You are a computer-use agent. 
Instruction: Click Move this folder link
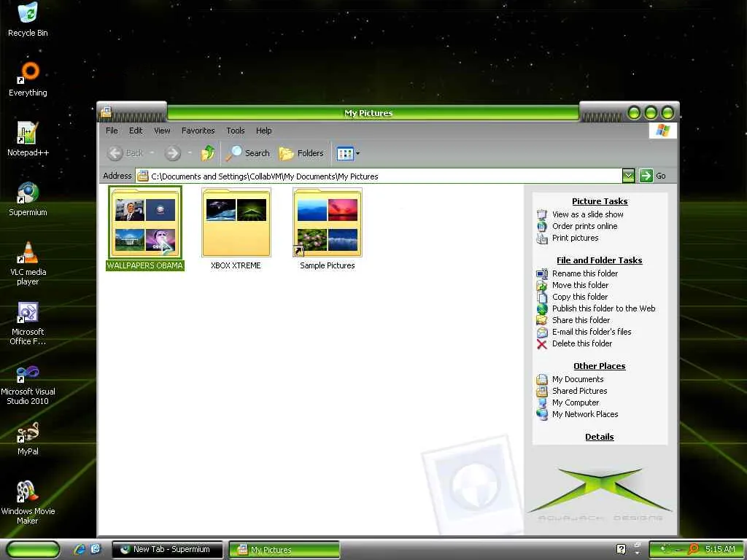coord(580,285)
